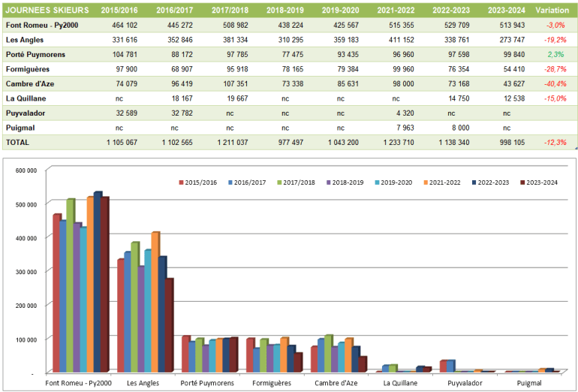The height and width of the screenshot is (392, 578).
Task: Click the 2015/2016 red legend swatch
Action: pos(181,182)
